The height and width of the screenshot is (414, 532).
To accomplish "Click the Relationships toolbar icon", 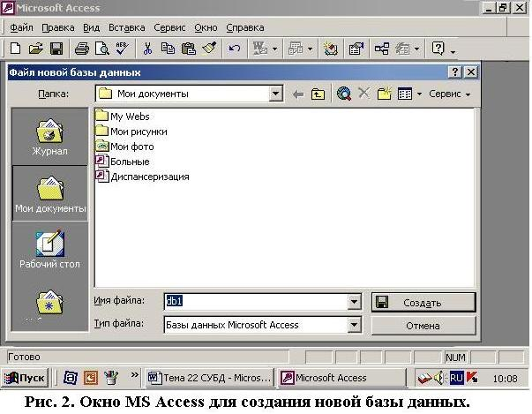I will (x=382, y=49).
